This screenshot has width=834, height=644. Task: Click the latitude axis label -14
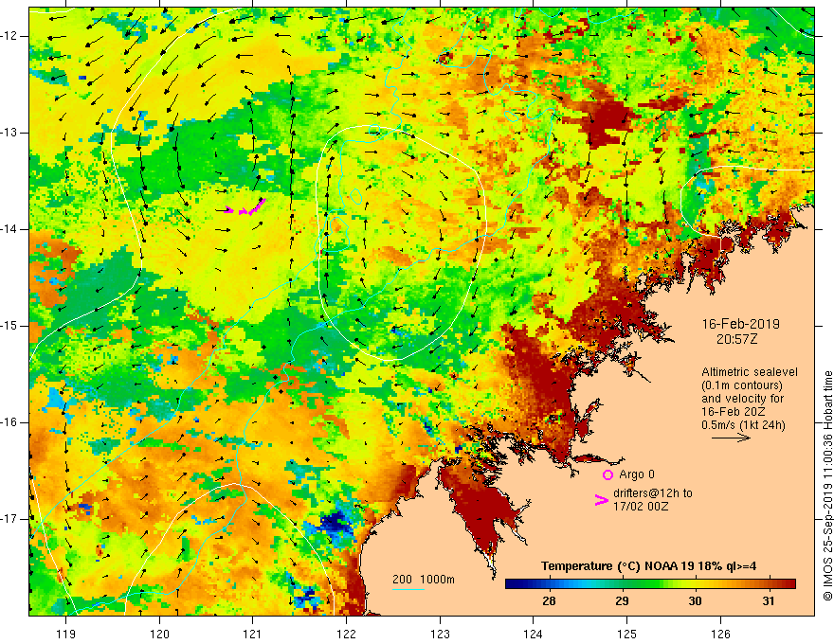click(x=9, y=229)
